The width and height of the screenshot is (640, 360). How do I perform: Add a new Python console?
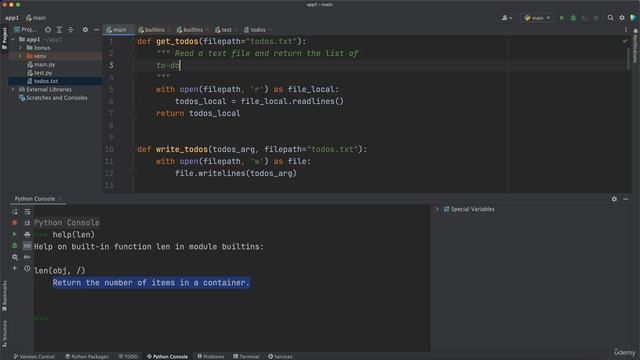15,269
